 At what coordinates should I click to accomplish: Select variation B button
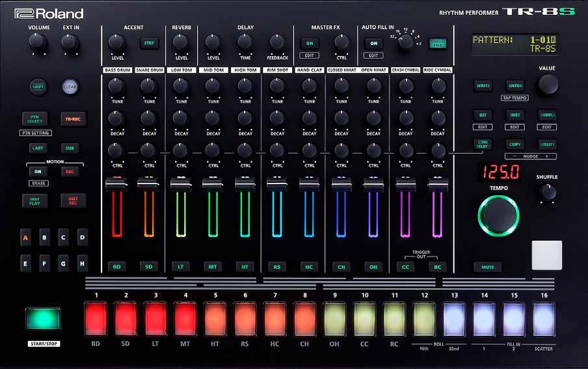coord(44,238)
